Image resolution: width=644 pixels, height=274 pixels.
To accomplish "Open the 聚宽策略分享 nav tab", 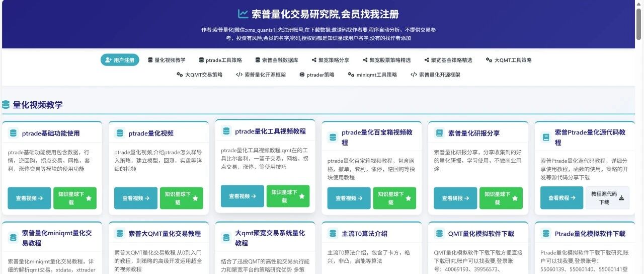I will [330, 60].
